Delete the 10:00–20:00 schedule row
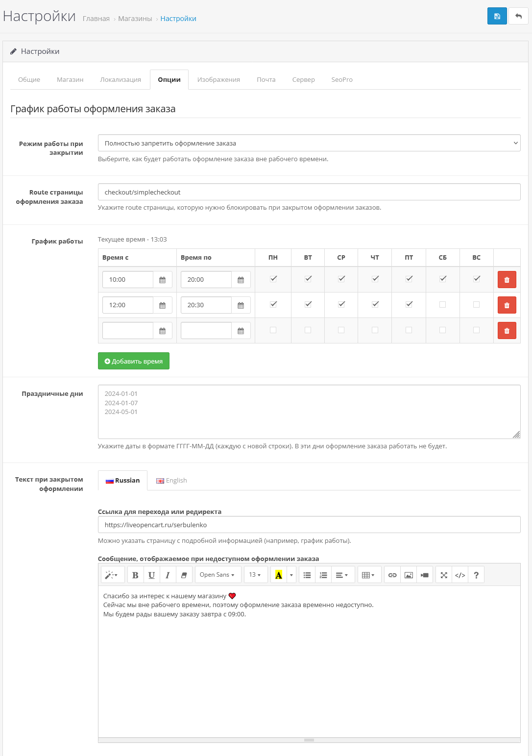This screenshot has height=756, width=532. pos(507,280)
